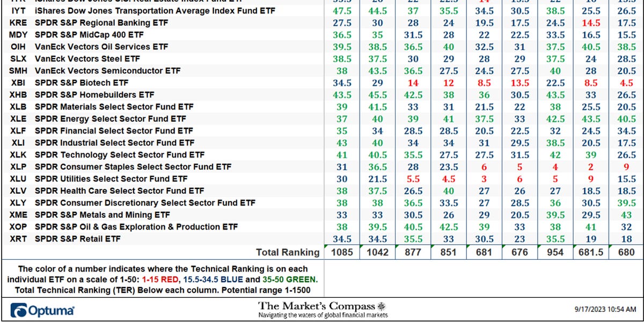The height and width of the screenshot is (322, 644).
Task: Click Total Ranking value 851
Action: [448, 252]
